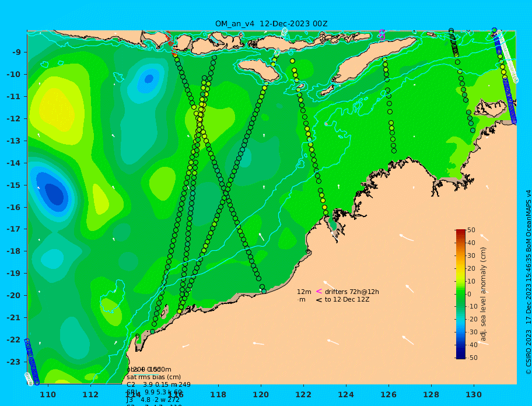Click the magenta drifter arrow legend symbol
This screenshot has height=406, width=532.
(x=318, y=291)
